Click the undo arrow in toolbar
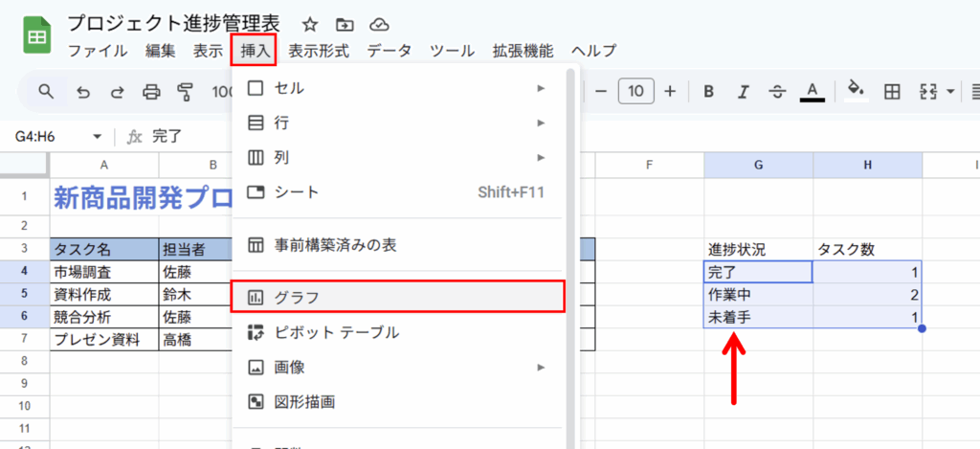This screenshot has height=449, width=980. 83,92
